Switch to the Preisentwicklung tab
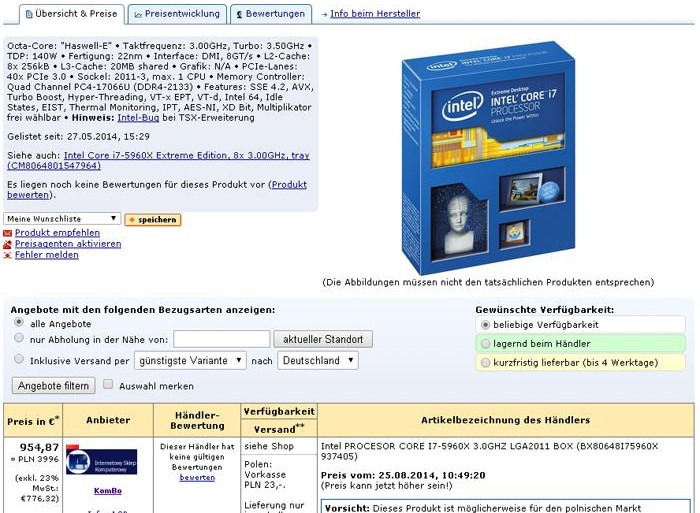700x513 pixels. click(x=177, y=14)
